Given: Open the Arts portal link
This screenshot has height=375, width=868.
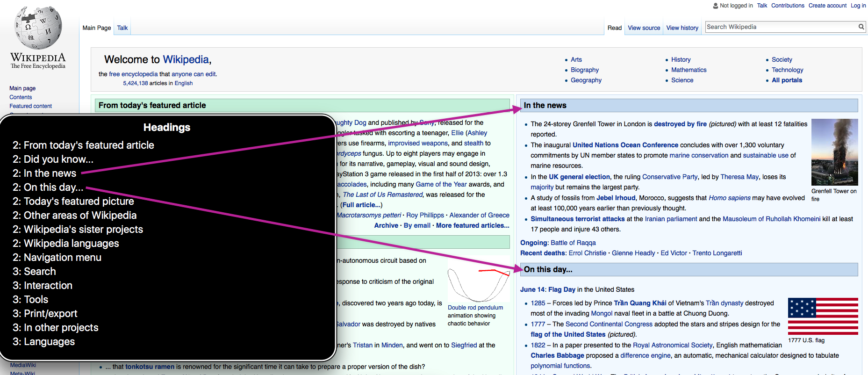Looking at the screenshot, I should 576,60.
